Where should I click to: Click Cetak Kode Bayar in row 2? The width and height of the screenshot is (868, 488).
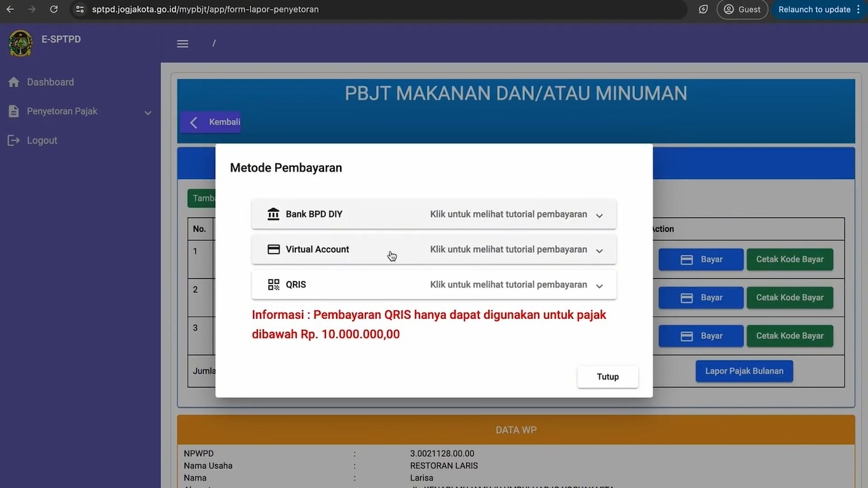(790, 297)
